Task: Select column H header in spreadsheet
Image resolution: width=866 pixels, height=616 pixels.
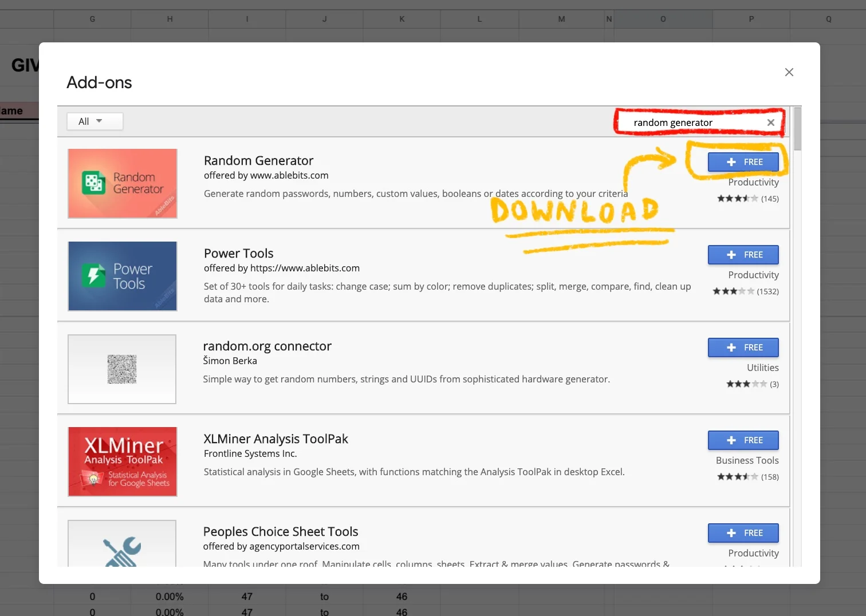Action: pyautogui.click(x=170, y=19)
